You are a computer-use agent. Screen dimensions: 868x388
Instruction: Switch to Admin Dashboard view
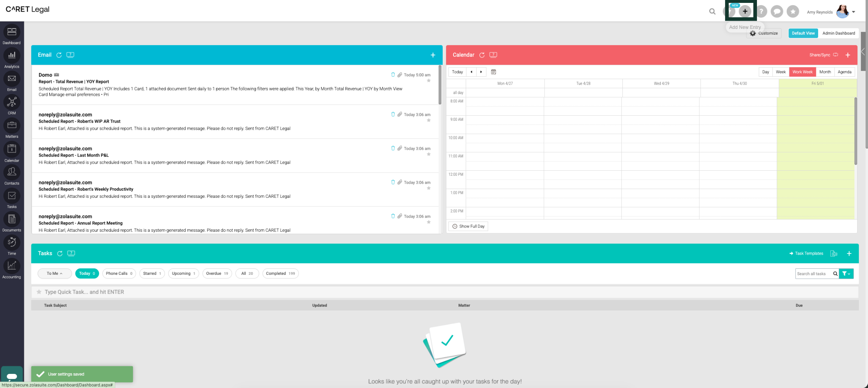838,33
